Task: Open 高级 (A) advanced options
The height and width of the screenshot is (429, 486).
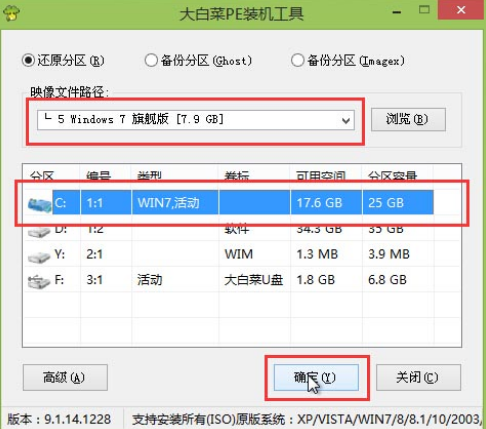Action: 65,377
